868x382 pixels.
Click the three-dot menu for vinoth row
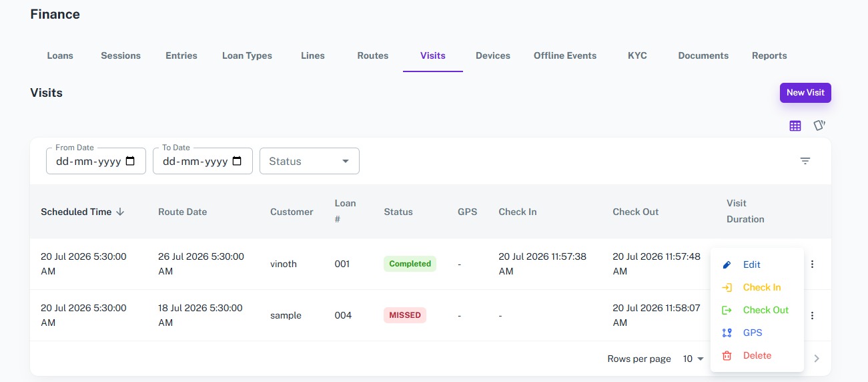pos(812,264)
